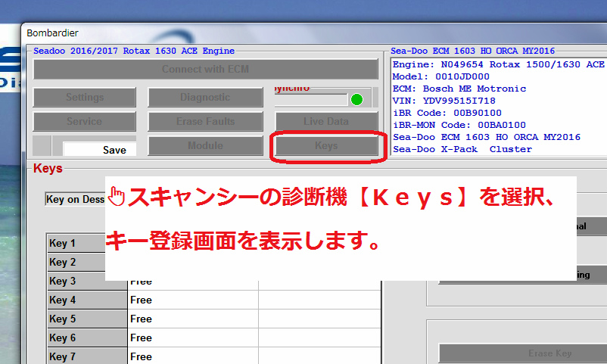
Task: Click the ECM: Bosch ME Motronic line
Action: [x=459, y=89]
